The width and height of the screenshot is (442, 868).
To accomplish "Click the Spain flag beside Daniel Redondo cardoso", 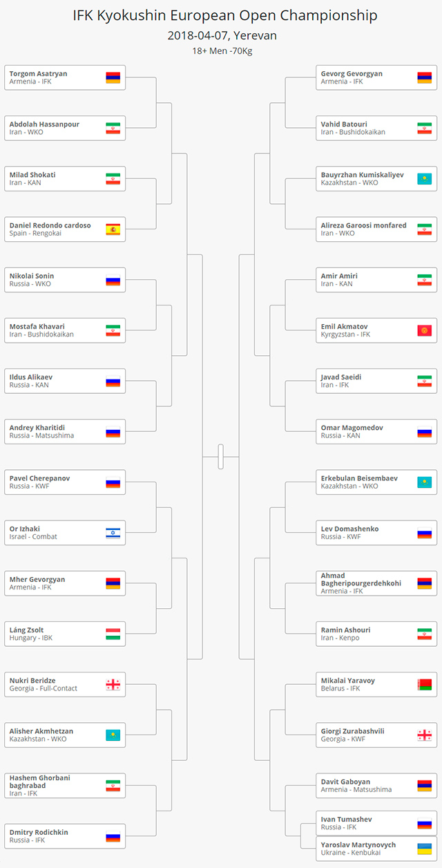I will click(x=113, y=229).
